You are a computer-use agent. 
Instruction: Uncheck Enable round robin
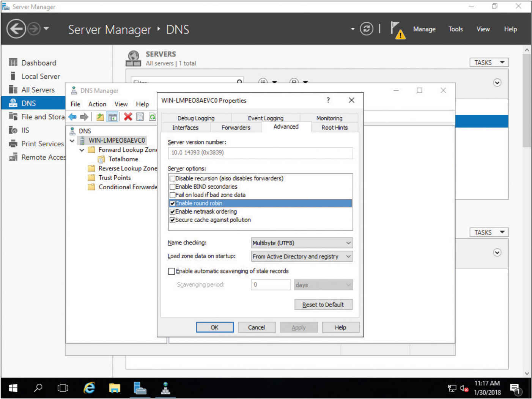(173, 203)
